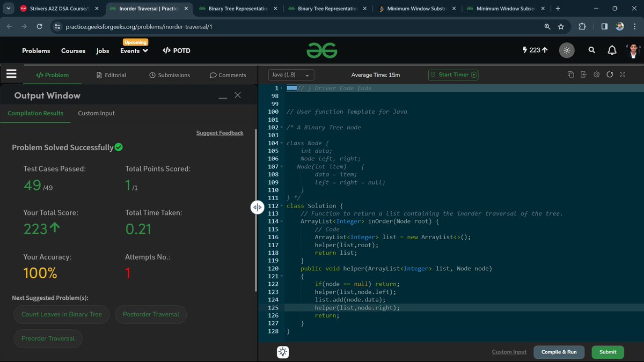Collapse the Node class fold at line 104
The width and height of the screenshot is (644, 362).
click(x=282, y=143)
